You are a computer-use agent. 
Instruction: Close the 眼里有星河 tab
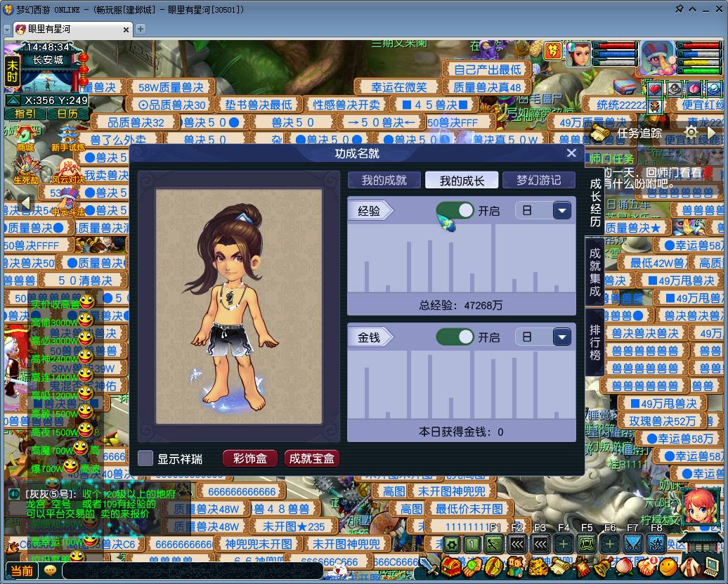click(x=126, y=30)
